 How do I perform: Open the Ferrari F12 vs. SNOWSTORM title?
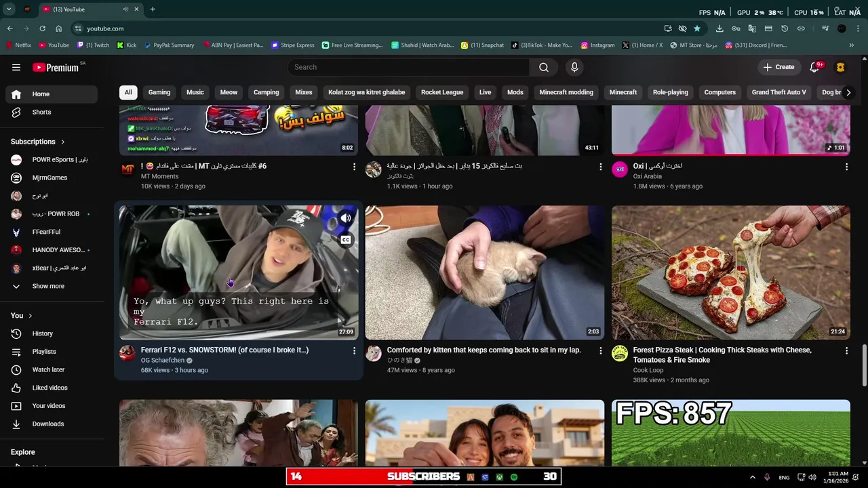224,350
